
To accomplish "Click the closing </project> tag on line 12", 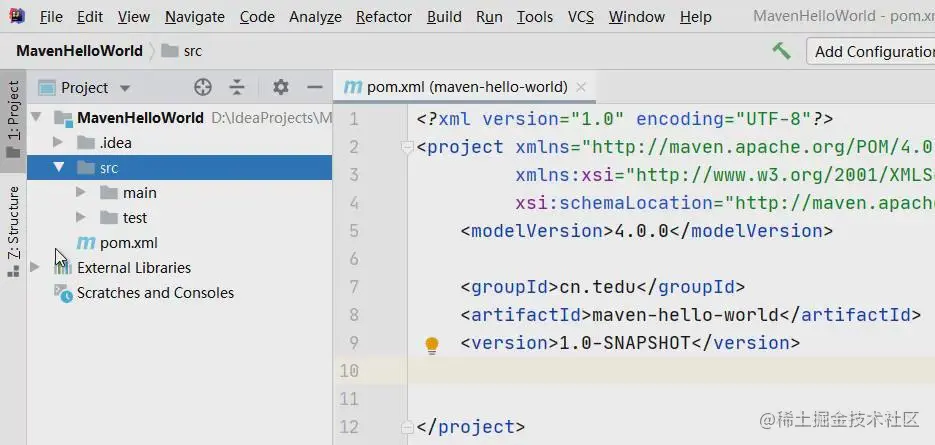I will [471, 427].
